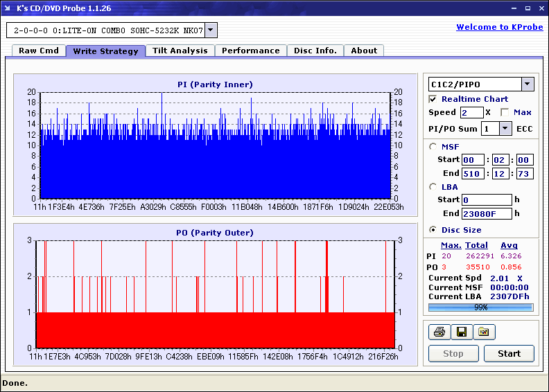Click the scan progress bar
Viewport: 549px width, 392px height.
click(480, 307)
